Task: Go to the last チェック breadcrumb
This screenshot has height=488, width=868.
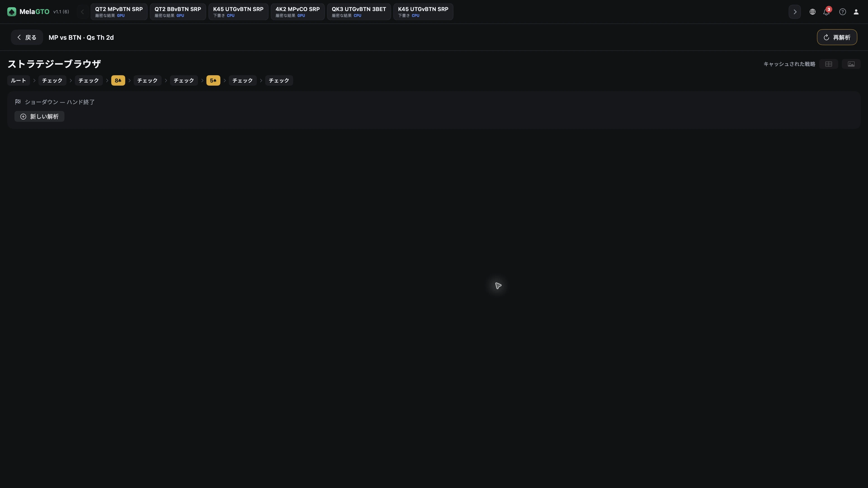Action: point(279,80)
